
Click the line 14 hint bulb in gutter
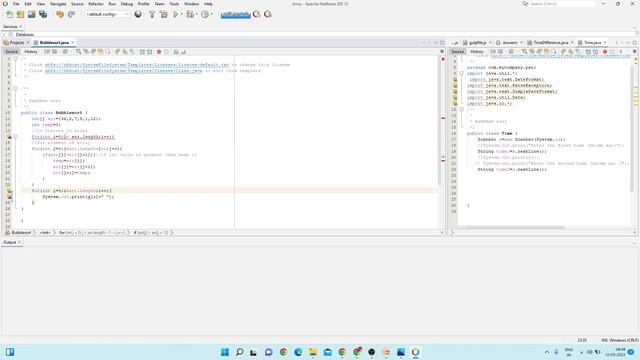9,137
